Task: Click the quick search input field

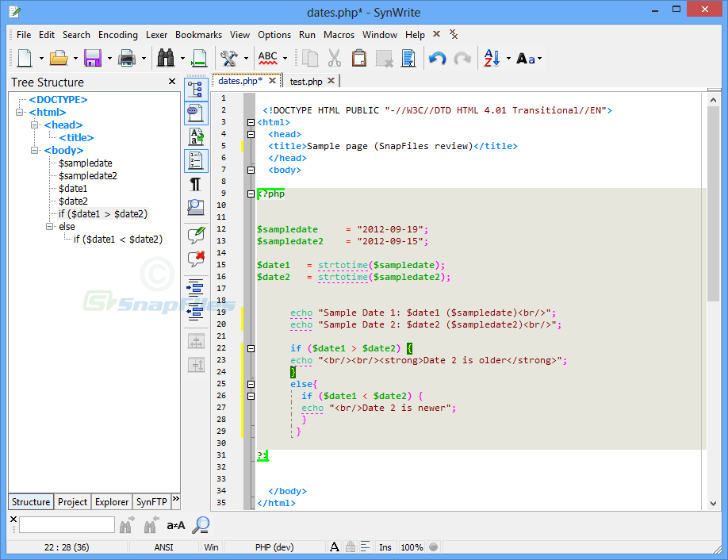Action: pos(67,525)
